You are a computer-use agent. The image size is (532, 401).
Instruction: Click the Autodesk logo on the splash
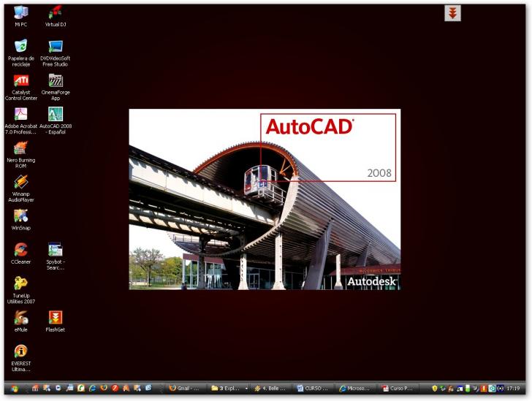coord(372,281)
